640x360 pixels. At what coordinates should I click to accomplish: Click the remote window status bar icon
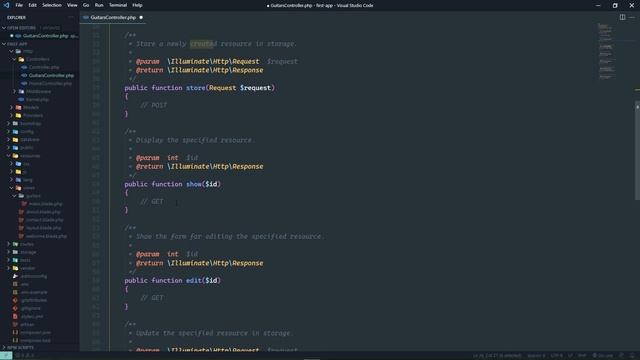pos(6,356)
